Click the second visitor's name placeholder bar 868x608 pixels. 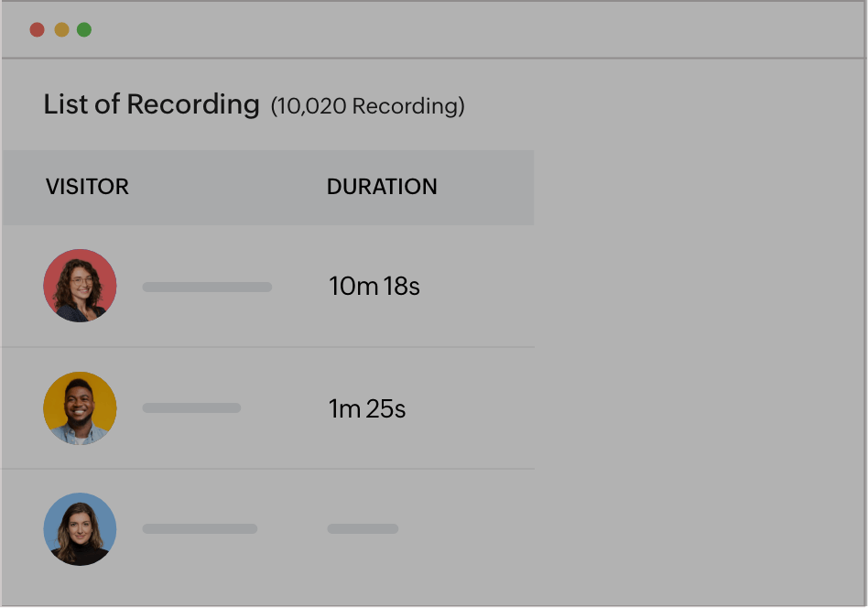(191, 408)
